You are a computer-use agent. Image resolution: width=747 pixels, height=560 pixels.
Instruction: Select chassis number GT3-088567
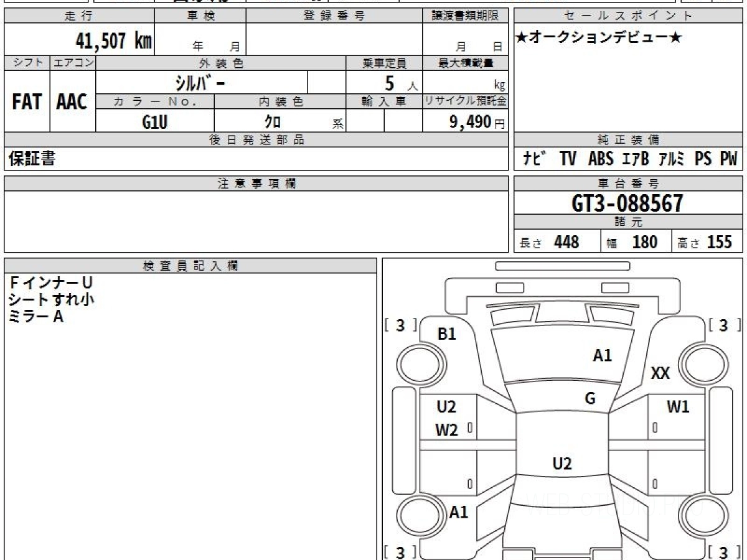point(627,203)
